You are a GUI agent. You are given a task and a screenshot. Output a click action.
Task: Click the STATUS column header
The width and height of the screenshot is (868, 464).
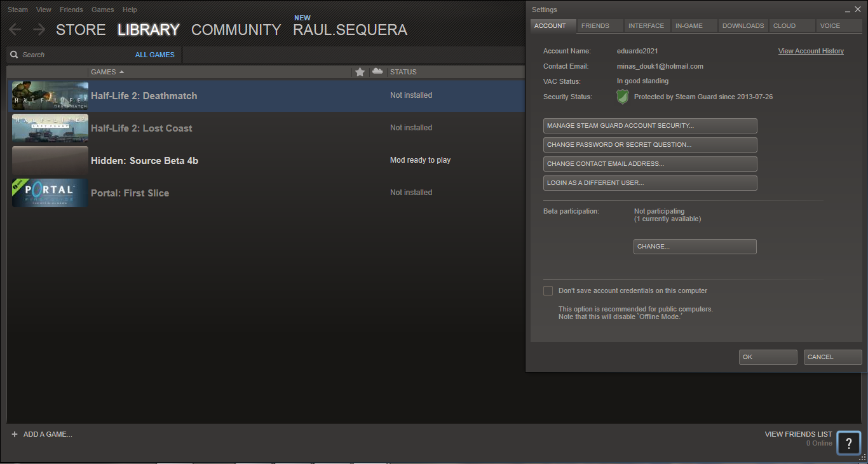pyautogui.click(x=403, y=72)
